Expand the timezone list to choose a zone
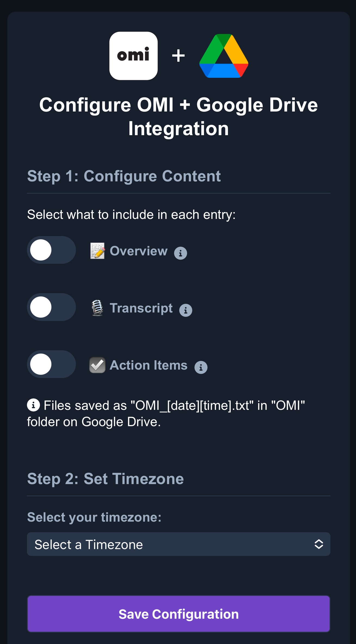This screenshot has width=356, height=644. [x=178, y=544]
